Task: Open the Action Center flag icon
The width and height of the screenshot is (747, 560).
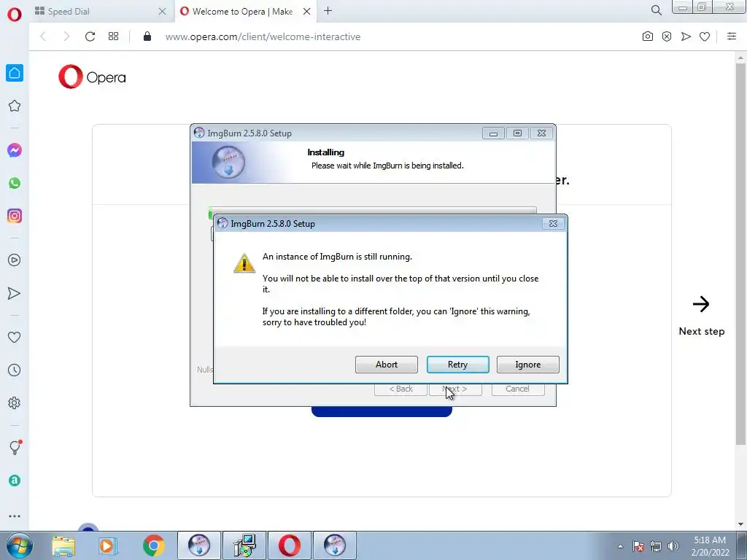Action: (x=638, y=546)
